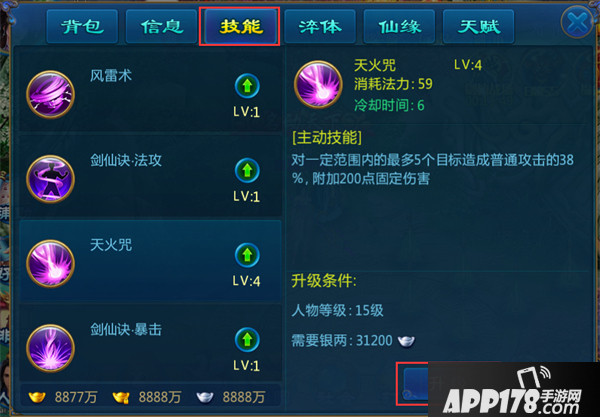
Task: Open the 天赋 tab
Action: coord(478,27)
